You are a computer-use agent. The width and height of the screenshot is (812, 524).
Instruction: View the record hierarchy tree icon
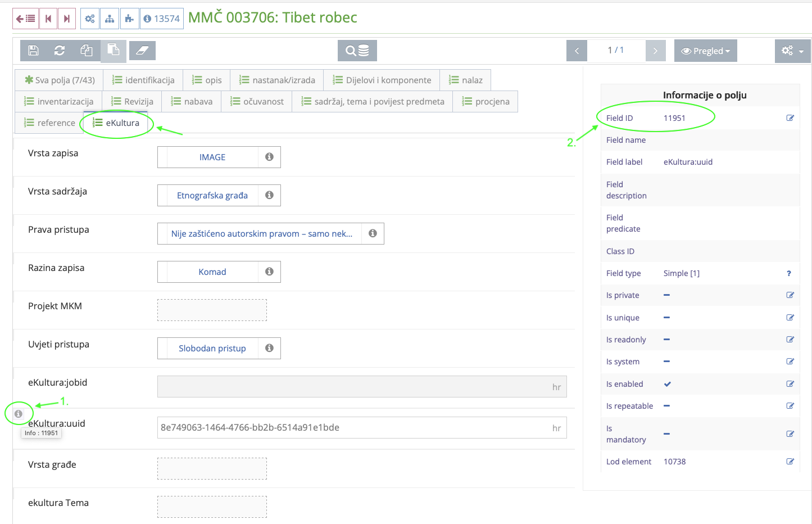point(110,18)
